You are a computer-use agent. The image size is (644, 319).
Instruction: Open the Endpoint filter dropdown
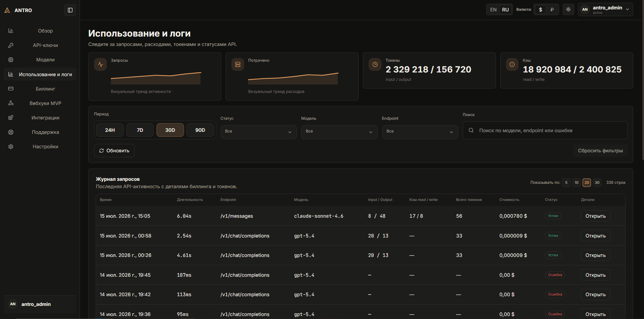[x=420, y=132]
